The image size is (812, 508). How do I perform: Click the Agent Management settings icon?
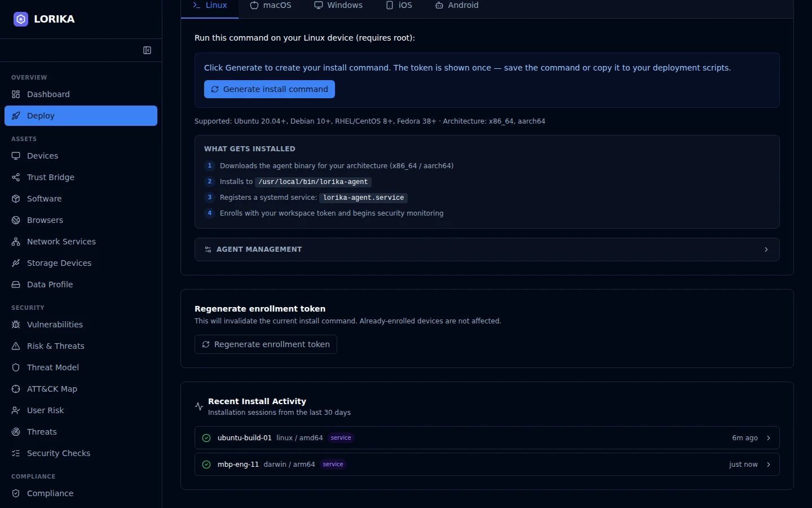208,249
